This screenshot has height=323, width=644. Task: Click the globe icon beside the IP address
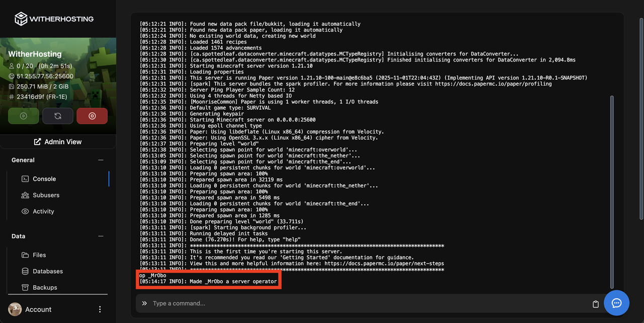pos(12,76)
